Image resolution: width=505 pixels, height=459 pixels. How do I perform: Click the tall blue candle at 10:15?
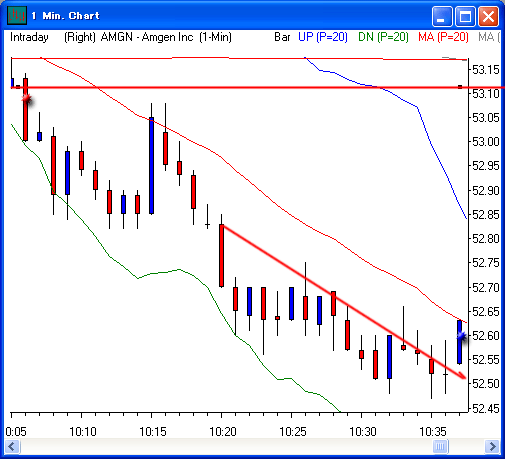click(152, 165)
